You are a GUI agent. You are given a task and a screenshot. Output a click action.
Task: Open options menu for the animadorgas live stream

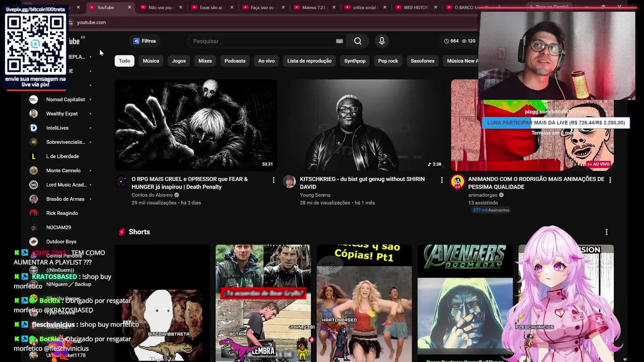pyautogui.click(x=610, y=180)
